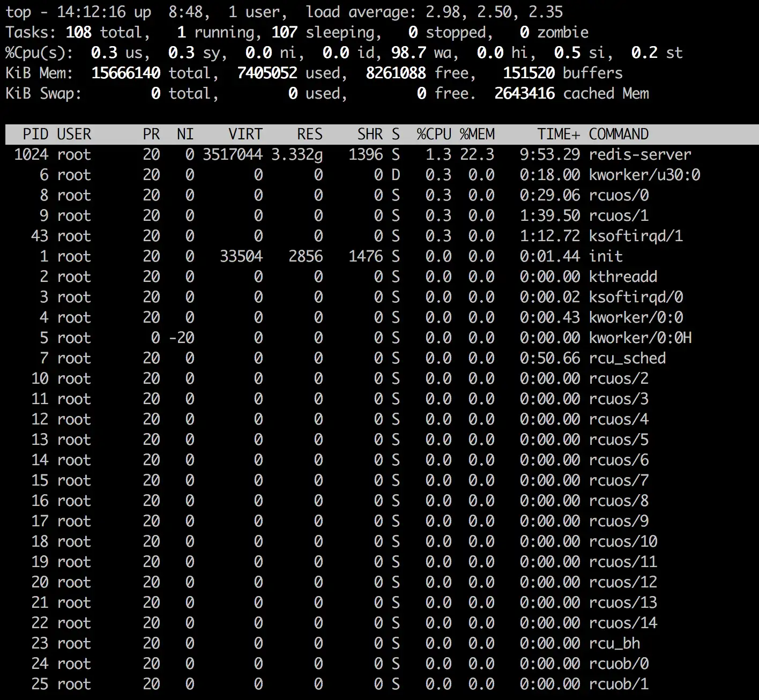Click the COMMAND column header
This screenshot has height=700, width=759.
(x=619, y=134)
